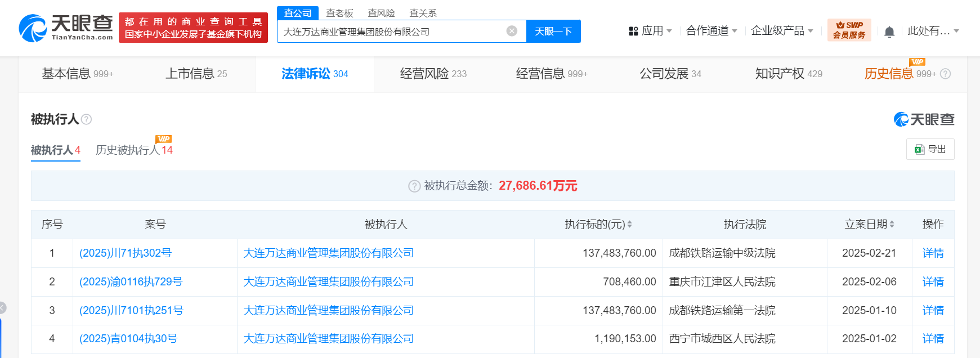Click the red government fund banner
The height and width of the screenshot is (358, 980).
coord(193,28)
